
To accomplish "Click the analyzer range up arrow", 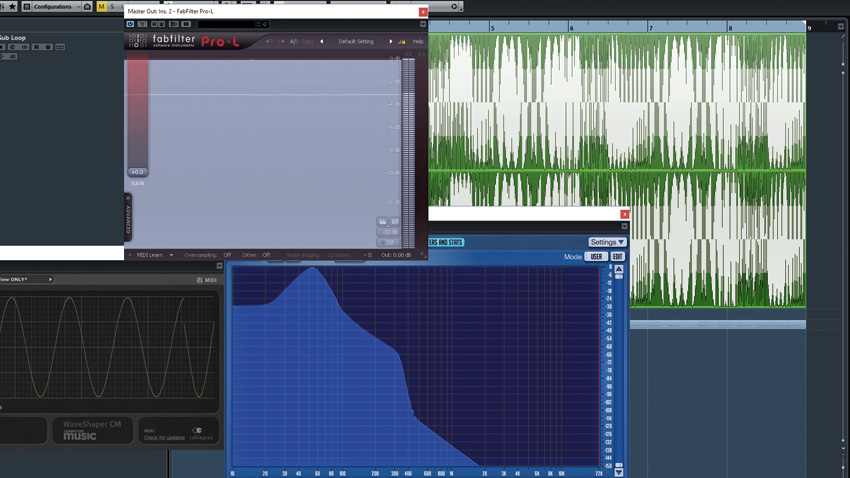I will [619, 269].
